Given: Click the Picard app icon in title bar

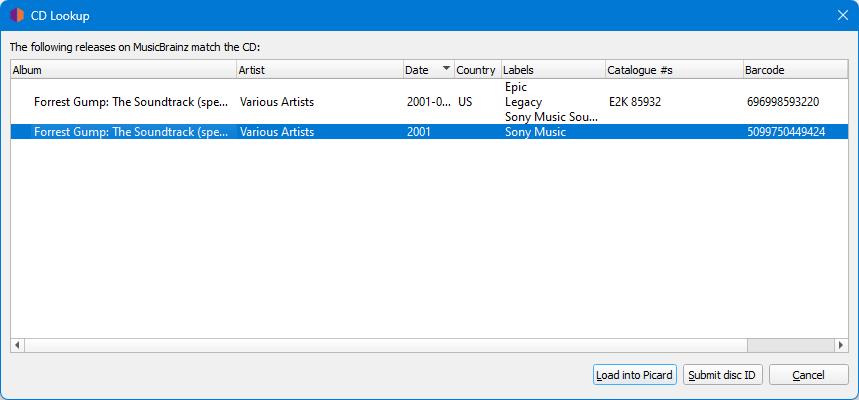Looking at the screenshot, I should click(x=17, y=16).
